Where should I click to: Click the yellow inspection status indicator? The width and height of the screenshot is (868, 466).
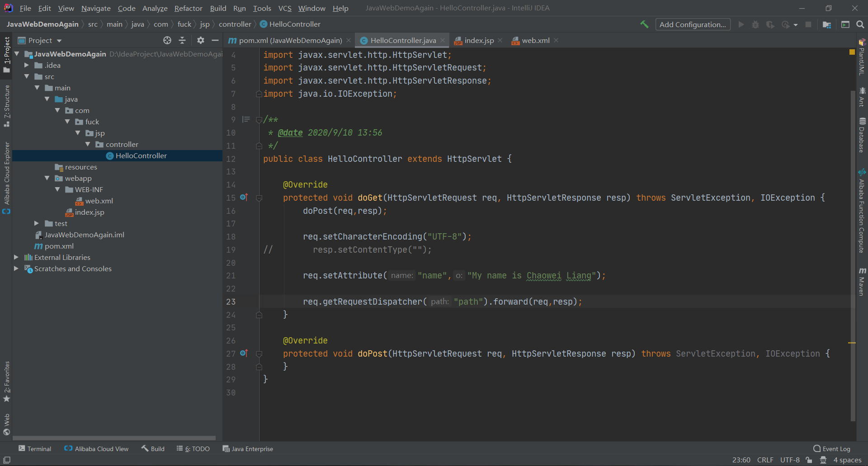[x=852, y=52]
